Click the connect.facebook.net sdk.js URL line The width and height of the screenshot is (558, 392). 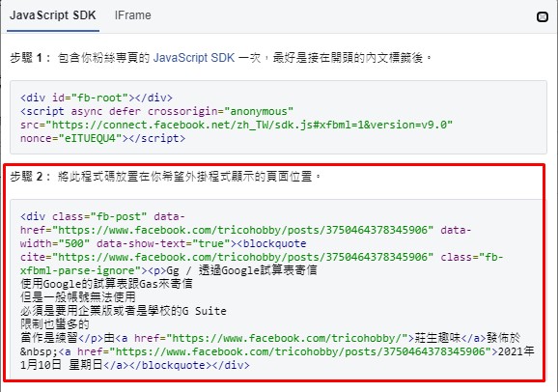[x=237, y=125]
